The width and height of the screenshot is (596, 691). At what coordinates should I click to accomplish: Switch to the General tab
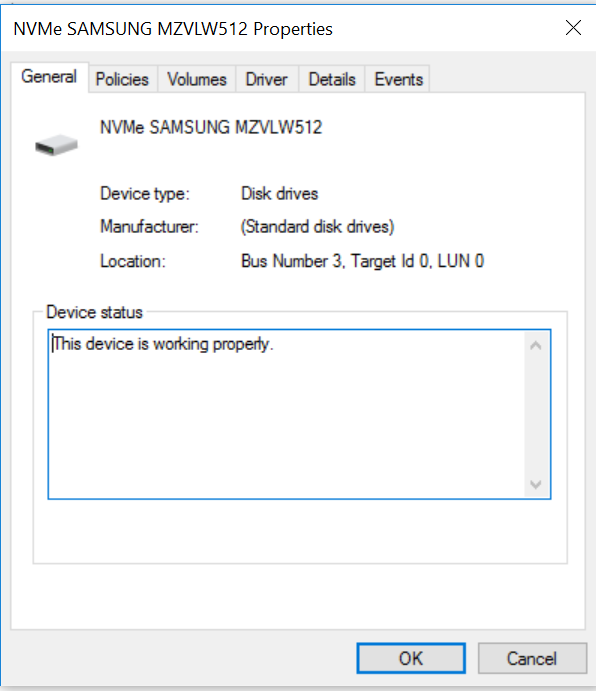49,77
